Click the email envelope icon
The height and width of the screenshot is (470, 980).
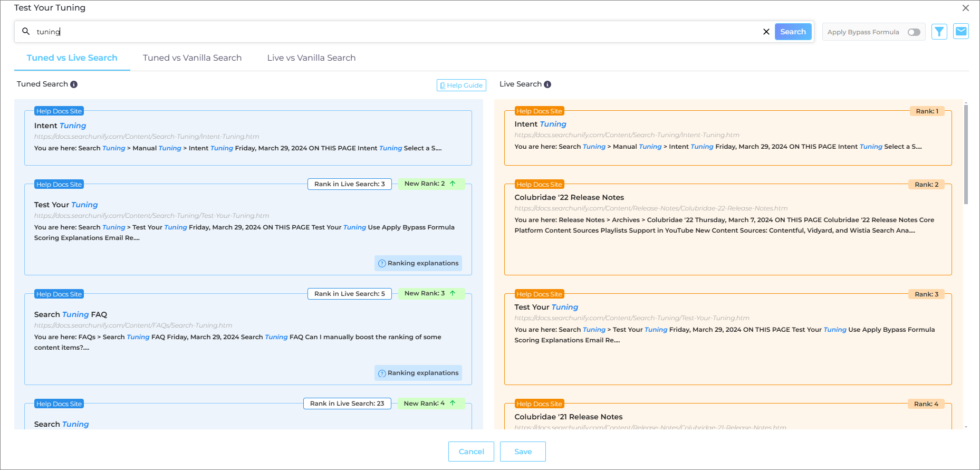[x=961, y=32]
